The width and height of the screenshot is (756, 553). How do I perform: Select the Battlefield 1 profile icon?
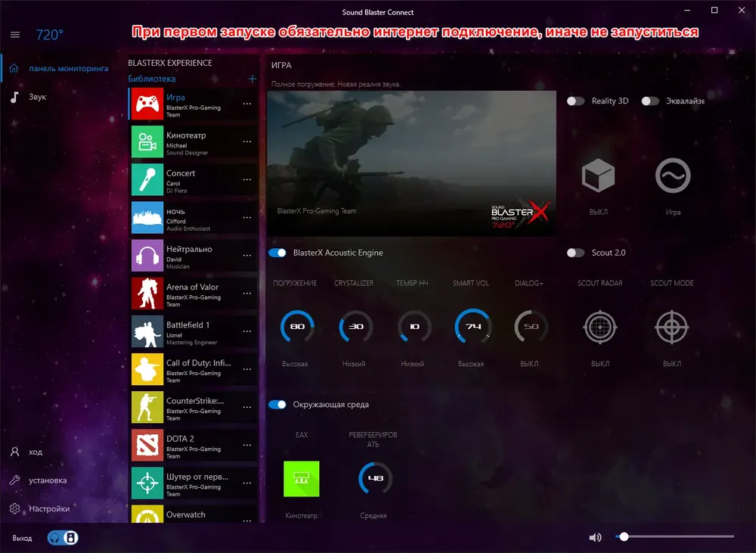tap(147, 331)
